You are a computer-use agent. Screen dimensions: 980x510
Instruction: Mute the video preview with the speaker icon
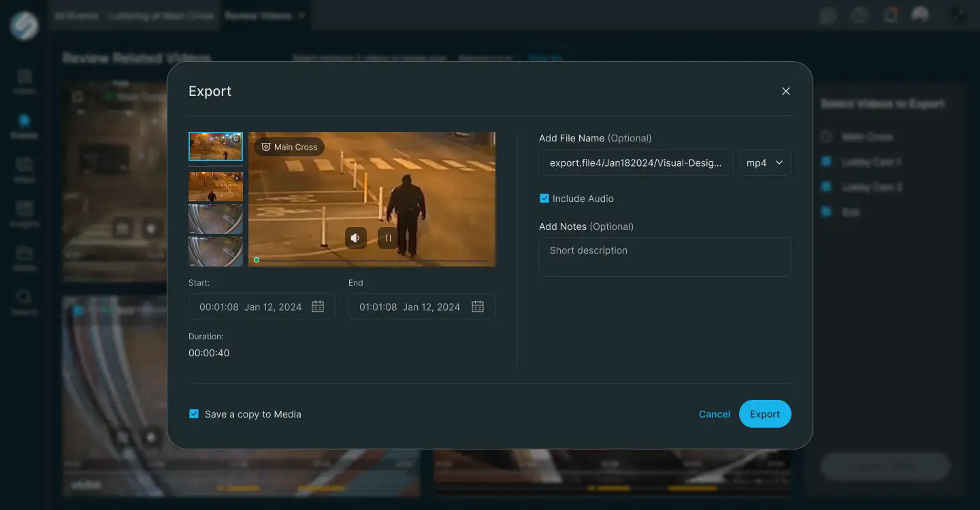point(356,238)
